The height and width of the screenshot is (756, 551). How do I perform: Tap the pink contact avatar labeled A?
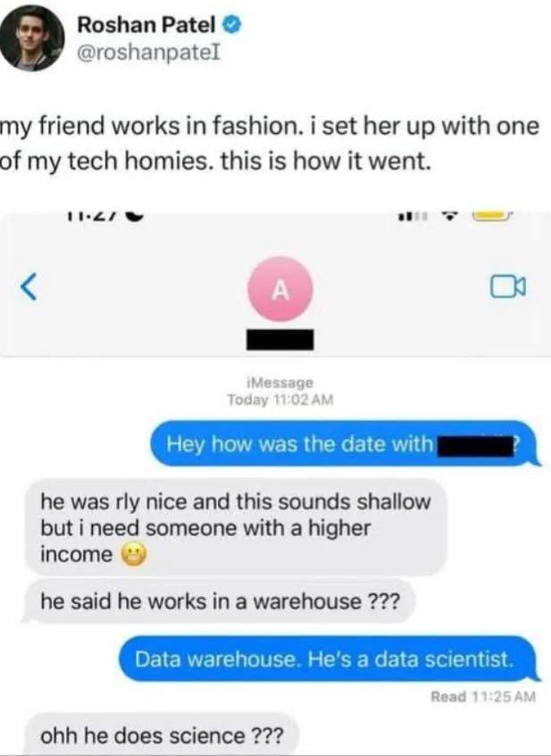pyautogui.click(x=280, y=290)
